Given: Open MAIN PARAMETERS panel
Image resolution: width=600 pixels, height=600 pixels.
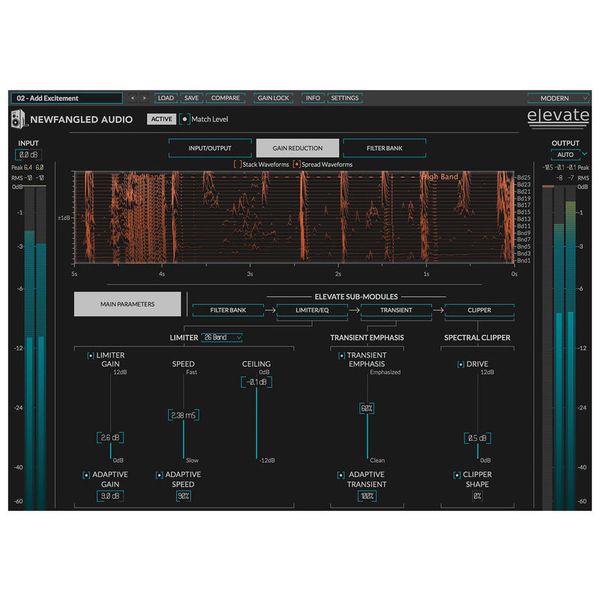Looking at the screenshot, I should pyautogui.click(x=127, y=304).
